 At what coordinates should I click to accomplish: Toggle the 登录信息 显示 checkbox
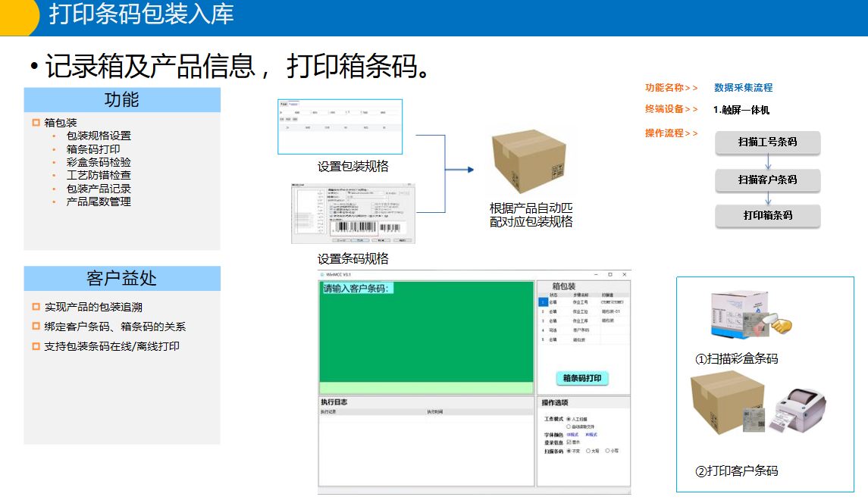tap(569, 442)
